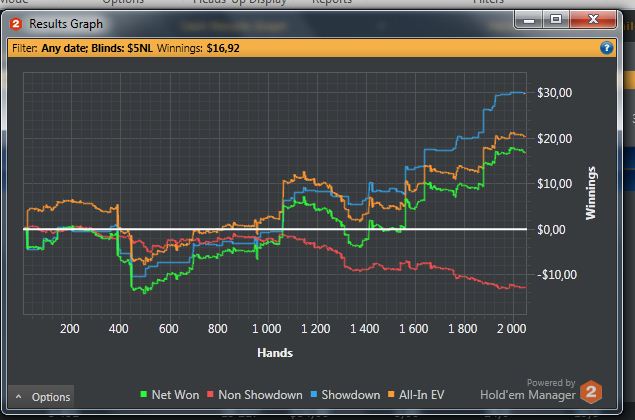Minimize the Results Graph window
Viewport: 635px width, 420px height.
click(x=529, y=19)
